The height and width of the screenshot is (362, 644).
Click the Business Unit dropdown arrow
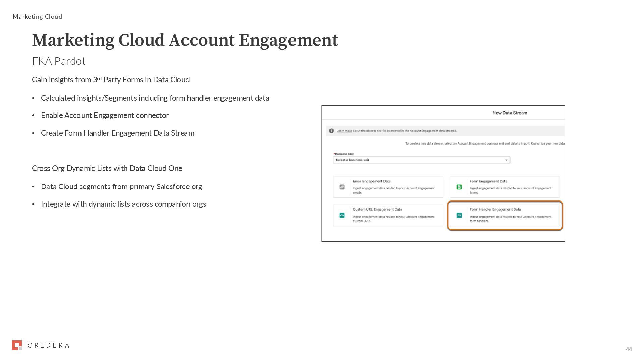[506, 160]
